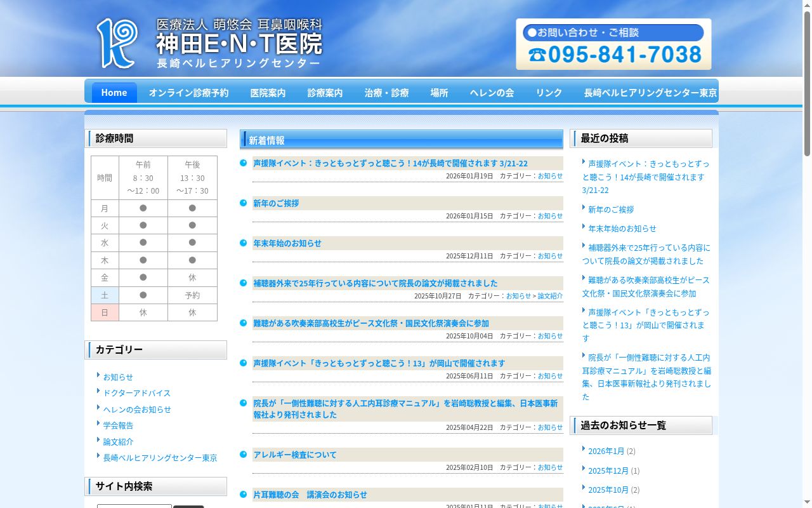Screen dimensions: 812x508
Task: Open the 3/21-22 声援隊イベント news headline
Action: [390, 164]
